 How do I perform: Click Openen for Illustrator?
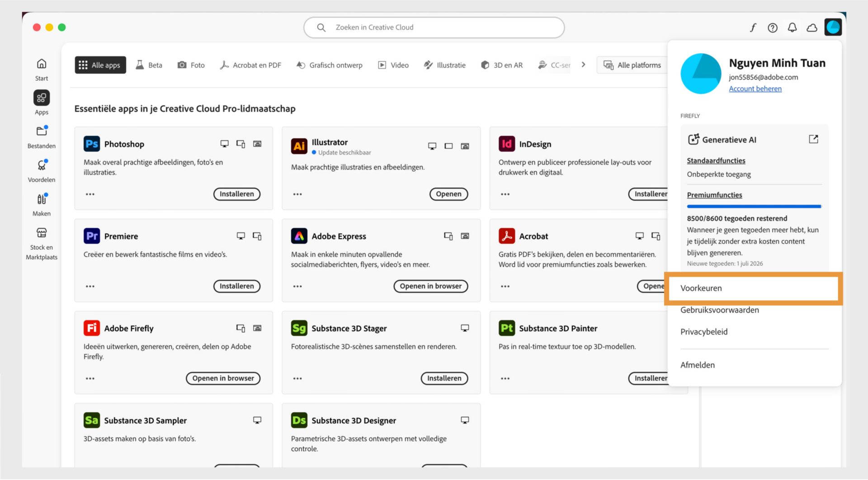(x=448, y=194)
